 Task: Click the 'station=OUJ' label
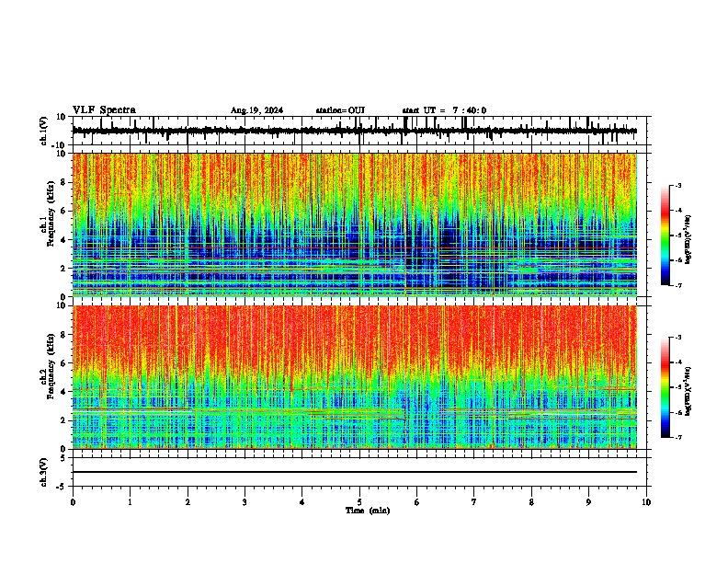click(x=340, y=110)
